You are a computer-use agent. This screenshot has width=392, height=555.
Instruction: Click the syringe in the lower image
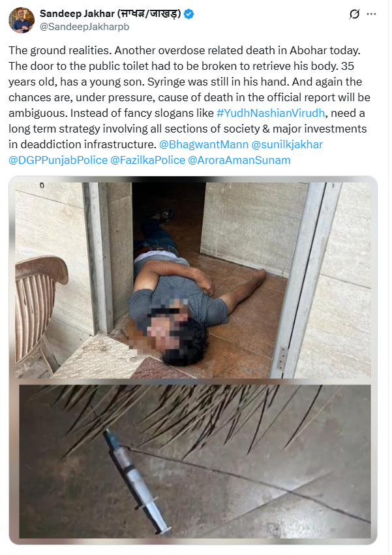point(136,481)
